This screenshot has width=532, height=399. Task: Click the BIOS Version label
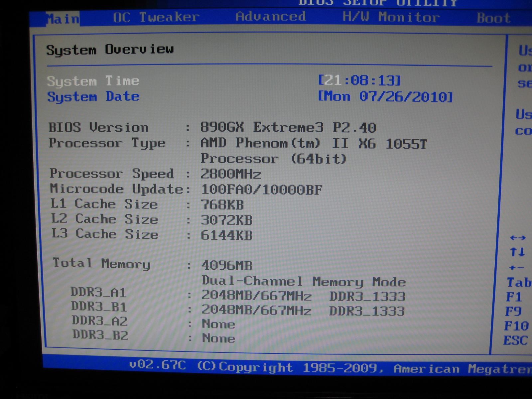(x=98, y=127)
